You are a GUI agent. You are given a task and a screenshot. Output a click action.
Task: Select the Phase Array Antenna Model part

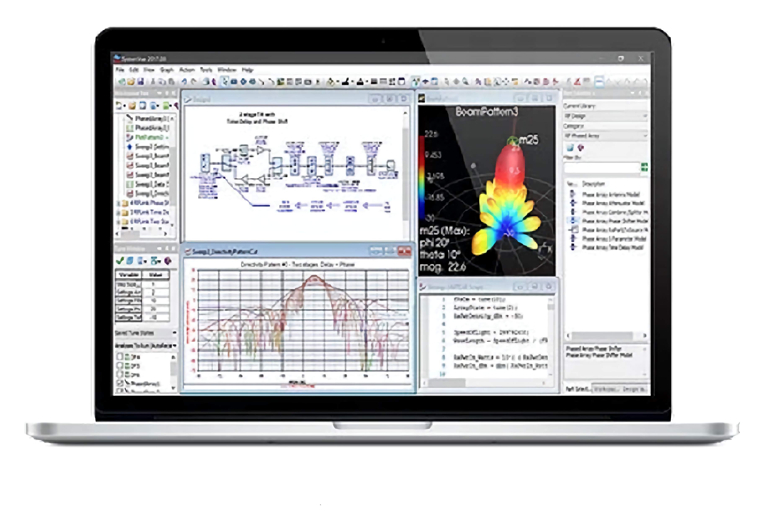point(611,195)
